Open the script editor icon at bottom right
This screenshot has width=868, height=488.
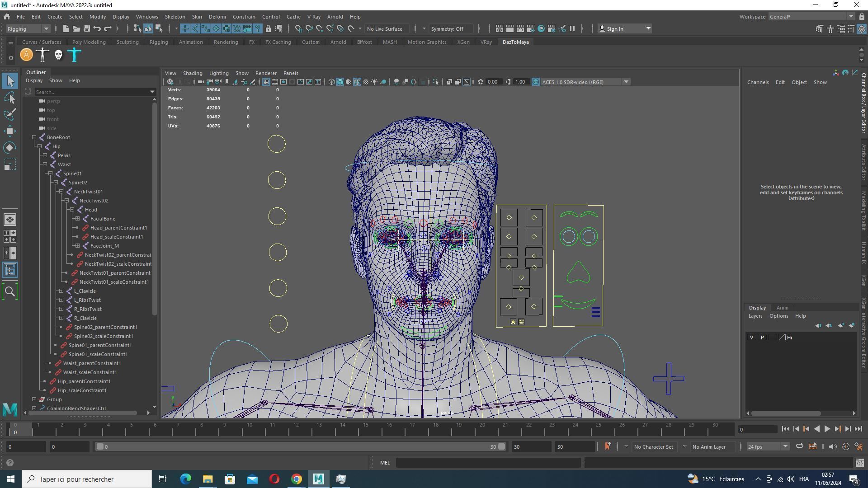[x=860, y=463]
